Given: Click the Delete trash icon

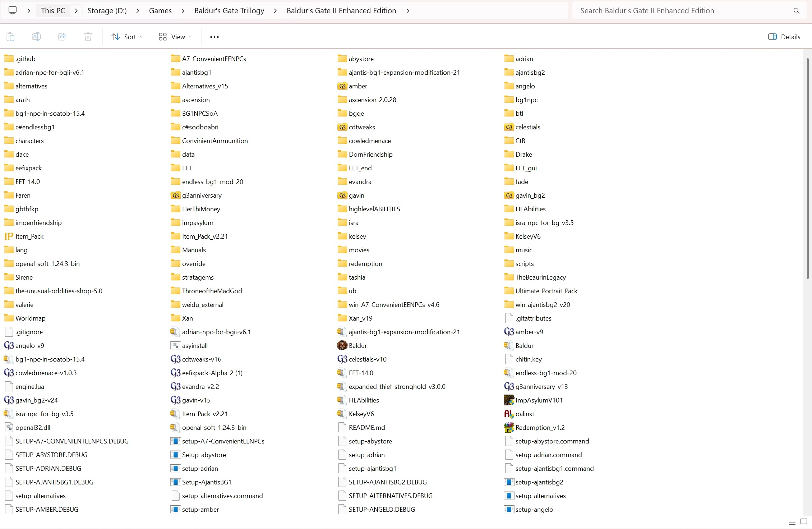Looking at the screenshot, I should click(88, 37).
